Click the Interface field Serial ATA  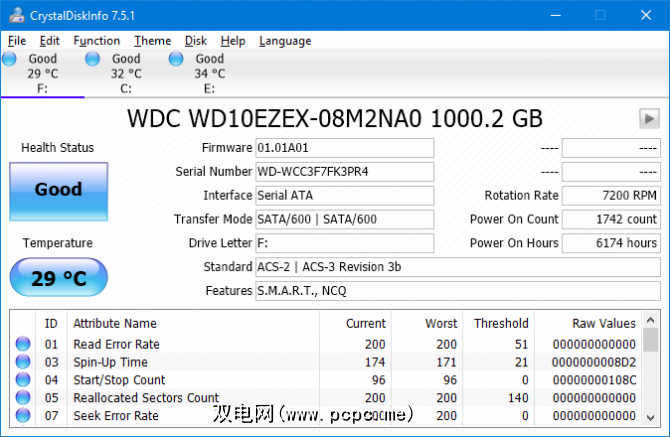344,195
